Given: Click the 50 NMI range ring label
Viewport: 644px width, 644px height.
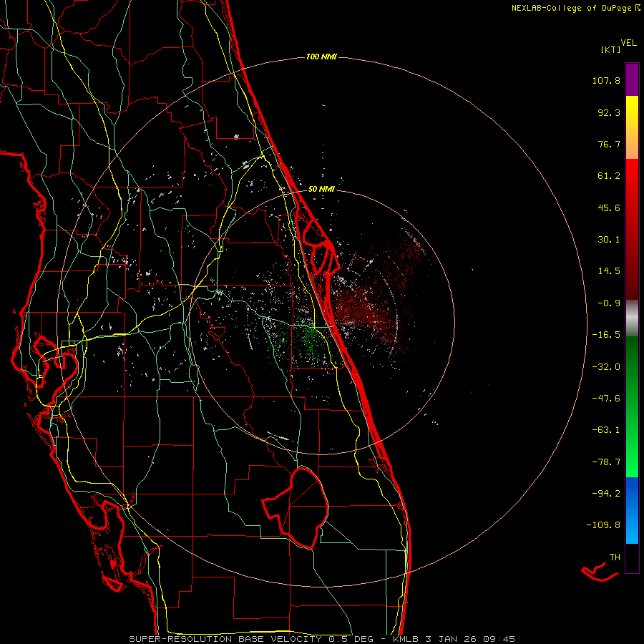Looking at the screenshot, I should click(x=321, y=189).
